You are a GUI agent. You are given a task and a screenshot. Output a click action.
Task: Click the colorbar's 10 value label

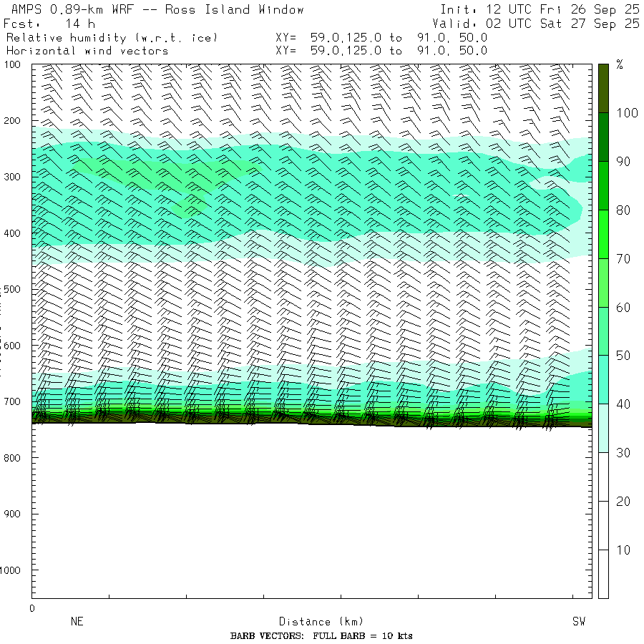click(x=623, y=550)
